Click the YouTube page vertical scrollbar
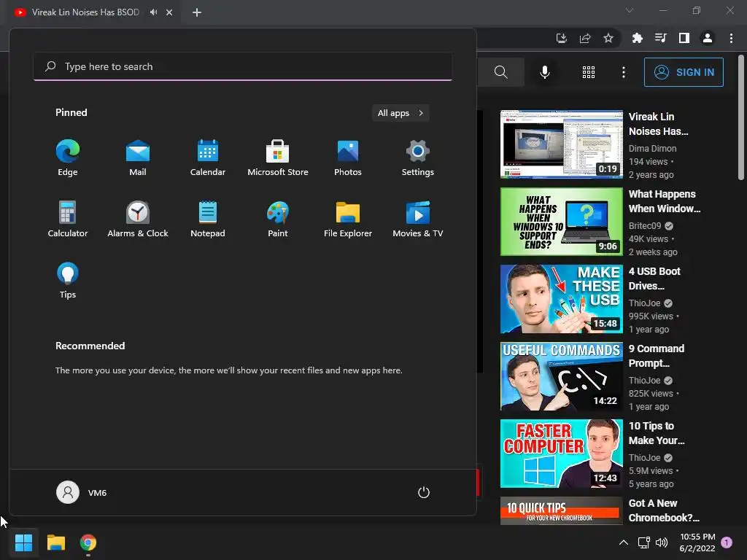Image resolution: width=747 pixels, height=560 pixels. (x=741, y=117)
